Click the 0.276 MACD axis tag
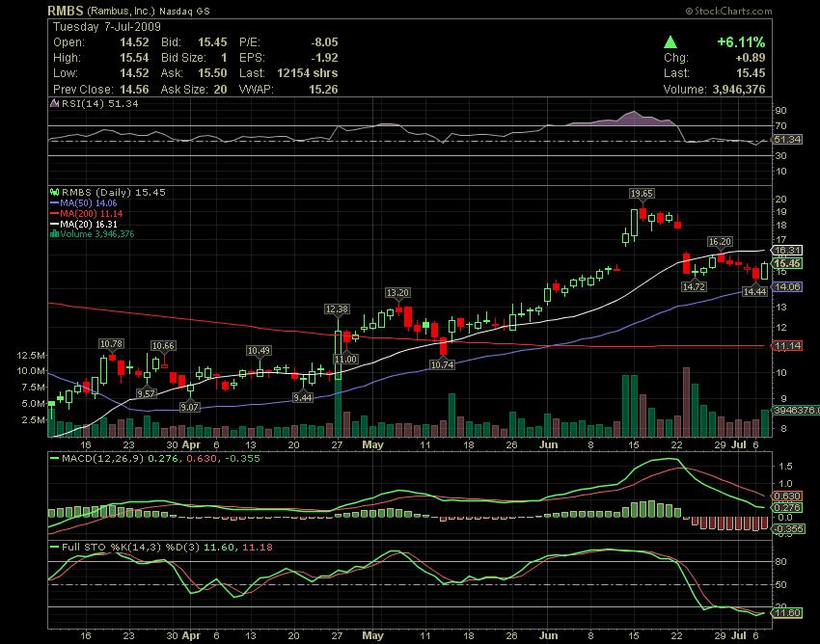Image resolution: width=820 pixels, height=644 pixels. (787, 507)
